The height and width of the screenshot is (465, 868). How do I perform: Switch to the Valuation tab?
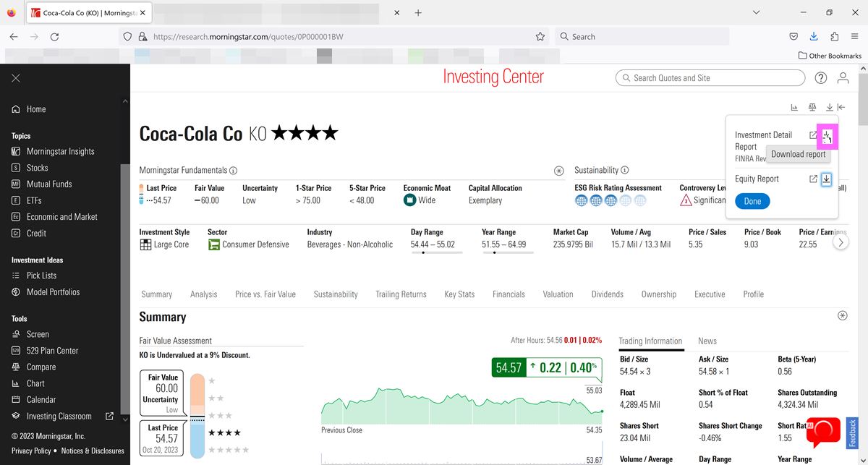click(x=558, y=294)
